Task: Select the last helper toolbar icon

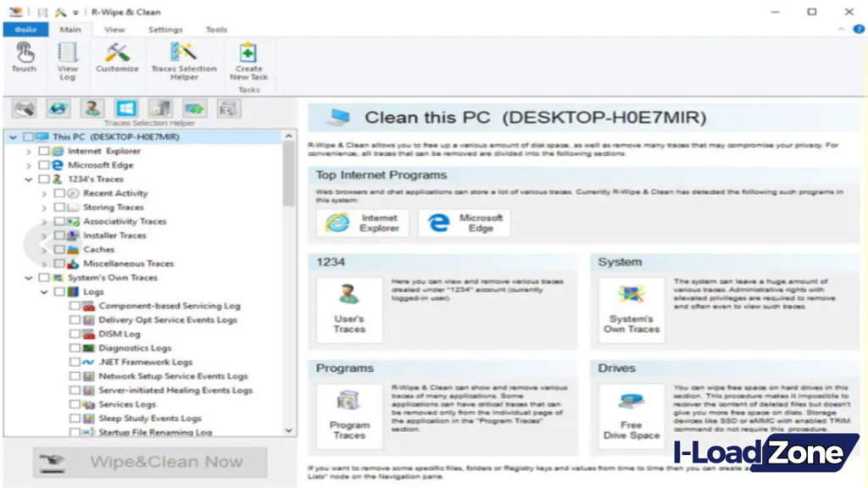Action: click(x=228, y=108)
